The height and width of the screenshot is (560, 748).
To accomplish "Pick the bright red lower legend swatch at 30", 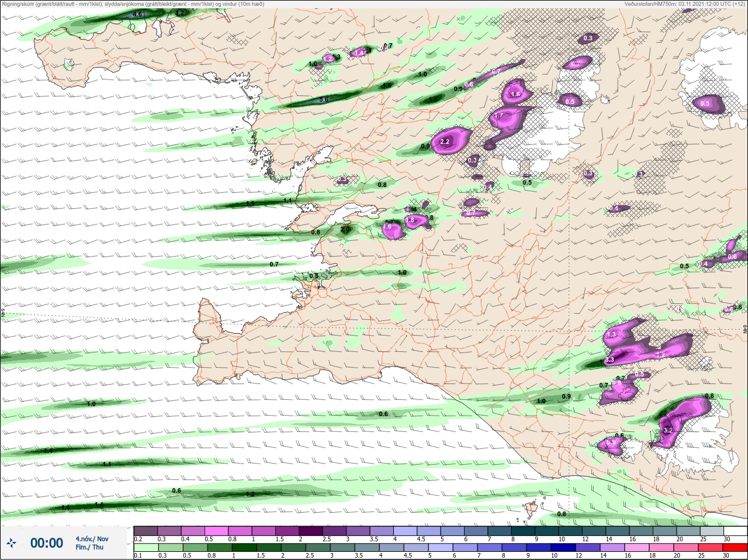I will (735, 548).
